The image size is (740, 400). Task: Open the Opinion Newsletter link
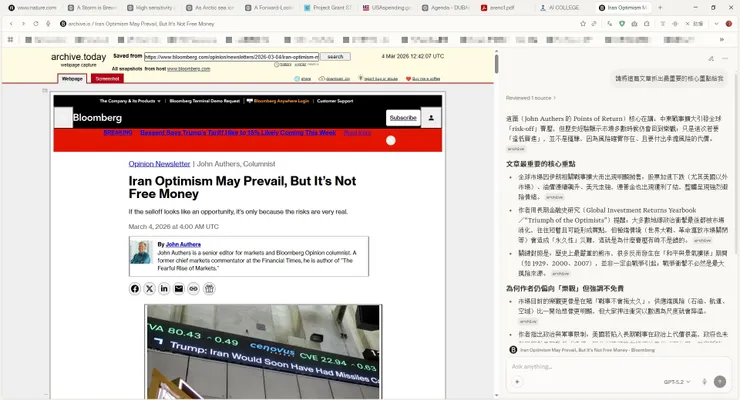tap(160, 164)
